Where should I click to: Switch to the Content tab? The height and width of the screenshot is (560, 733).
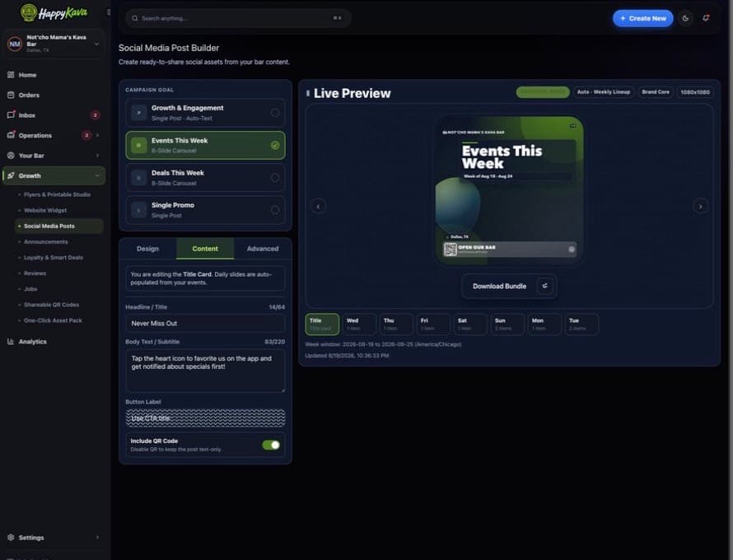[205, 249]
